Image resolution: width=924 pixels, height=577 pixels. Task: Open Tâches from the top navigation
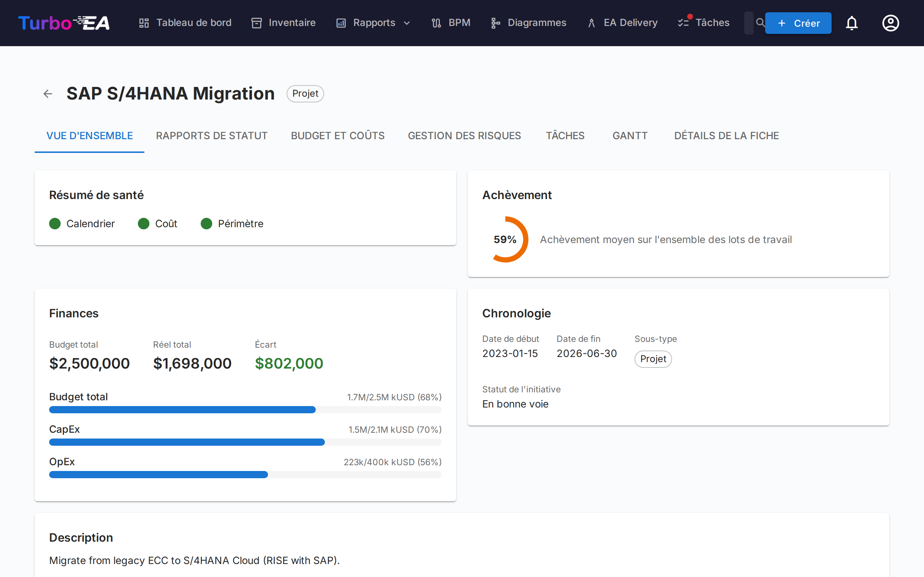(704, 23)
